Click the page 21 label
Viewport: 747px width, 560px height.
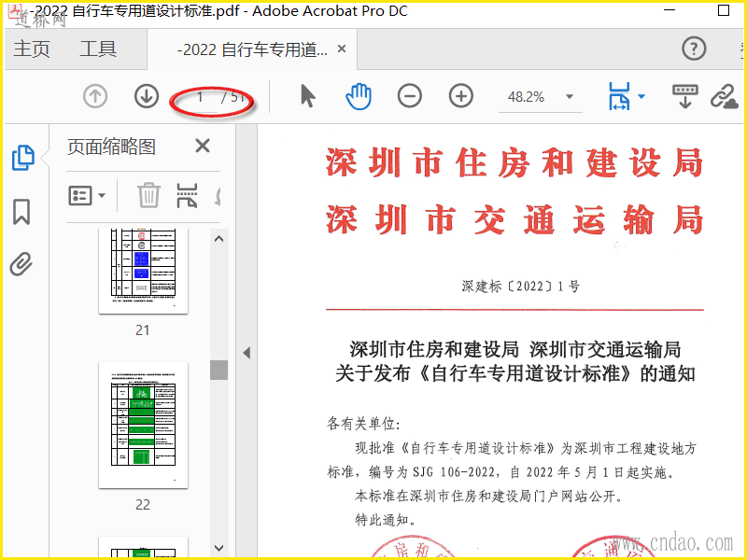(143, 330)
